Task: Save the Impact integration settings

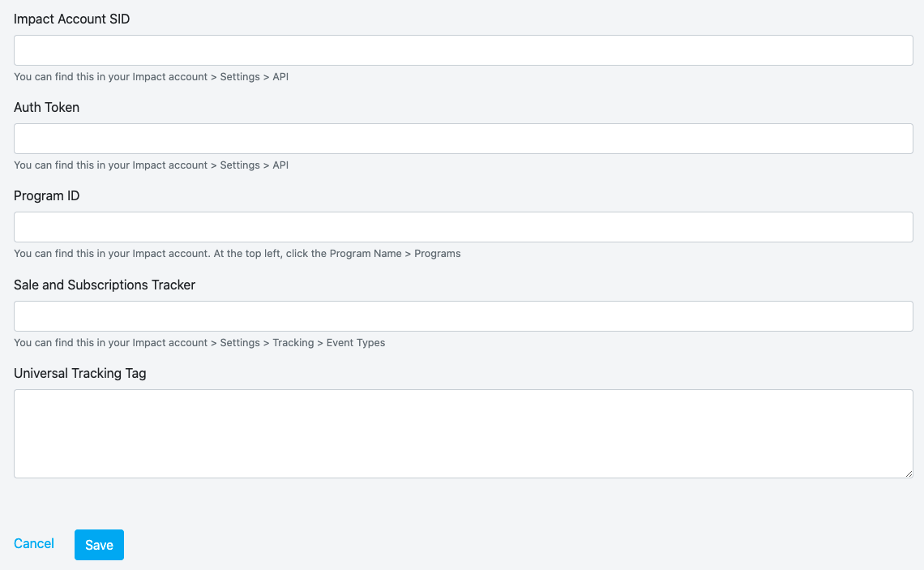Action: click(x=99, y=545)
